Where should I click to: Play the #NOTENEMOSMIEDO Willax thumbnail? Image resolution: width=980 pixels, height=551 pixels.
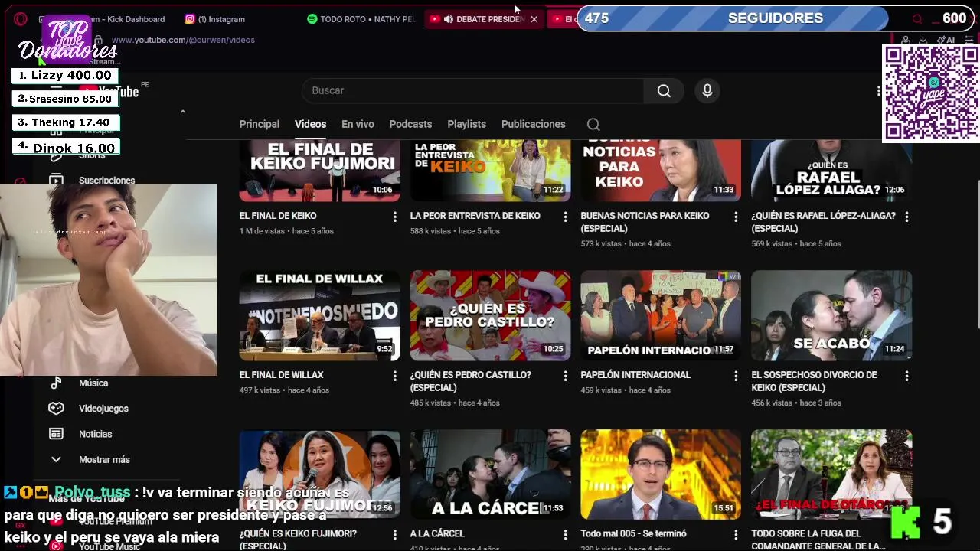pyautogui.click(x=319, y=315)
